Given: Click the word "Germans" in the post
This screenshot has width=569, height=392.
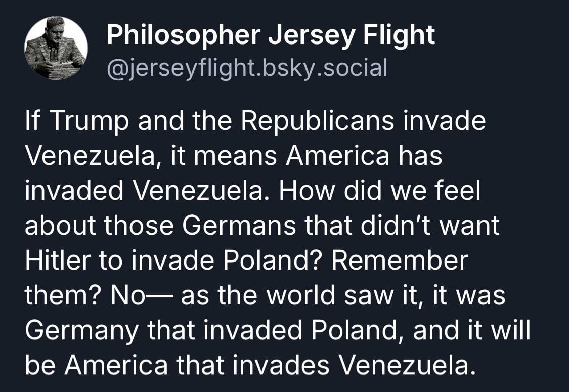Looking at the screenshot, I should 238,226.
